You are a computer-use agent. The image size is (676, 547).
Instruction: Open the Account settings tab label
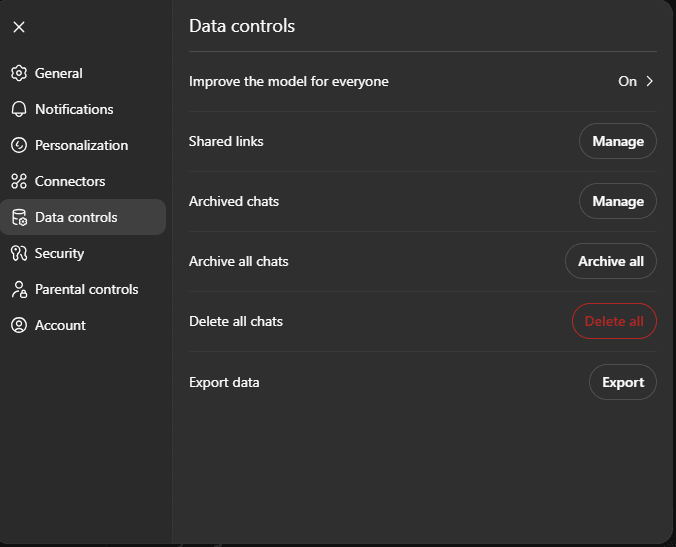60,325
